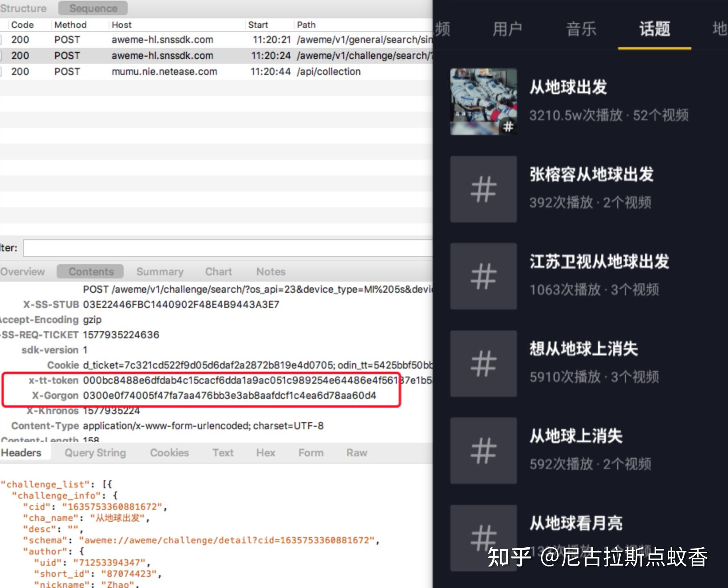Open the 话题 tab
The width and height of the screenshot is (728, 588).
[654, 29]
